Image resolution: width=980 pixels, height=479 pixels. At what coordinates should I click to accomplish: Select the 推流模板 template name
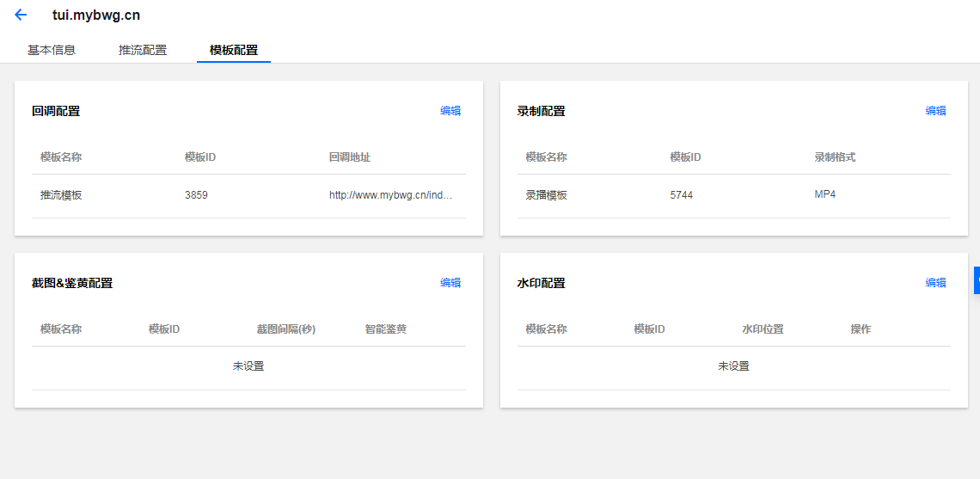tap(61, 195)
